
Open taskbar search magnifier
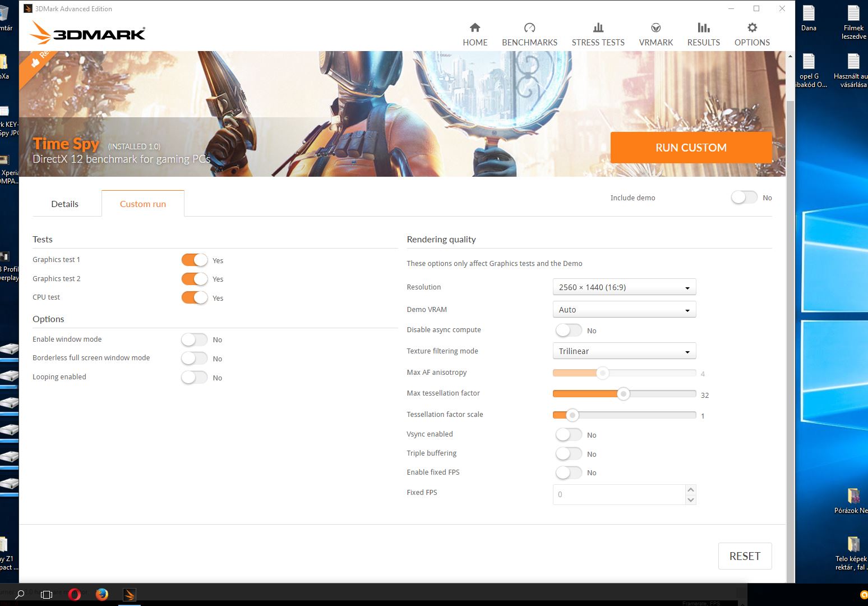click(x=20, y=594)
